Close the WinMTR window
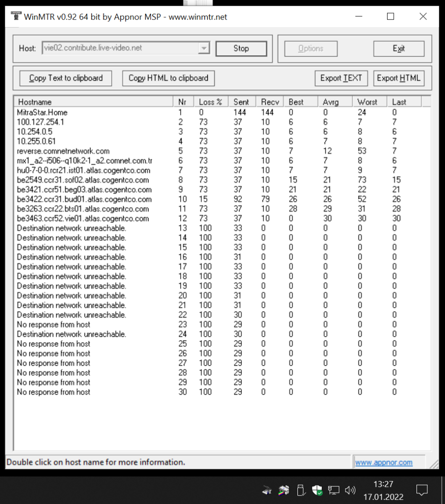Viewport: 445px width, 504px height. point(423,16)
